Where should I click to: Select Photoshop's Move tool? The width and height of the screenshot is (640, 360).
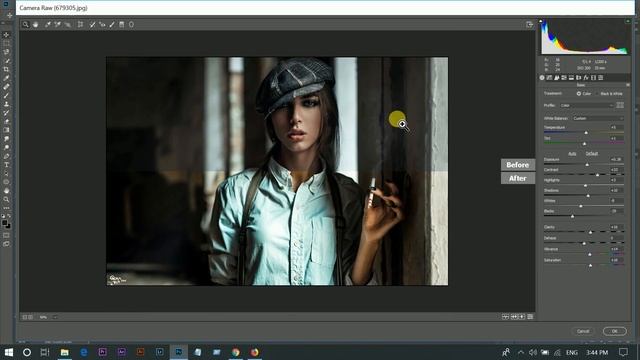(x=6, y=35)
